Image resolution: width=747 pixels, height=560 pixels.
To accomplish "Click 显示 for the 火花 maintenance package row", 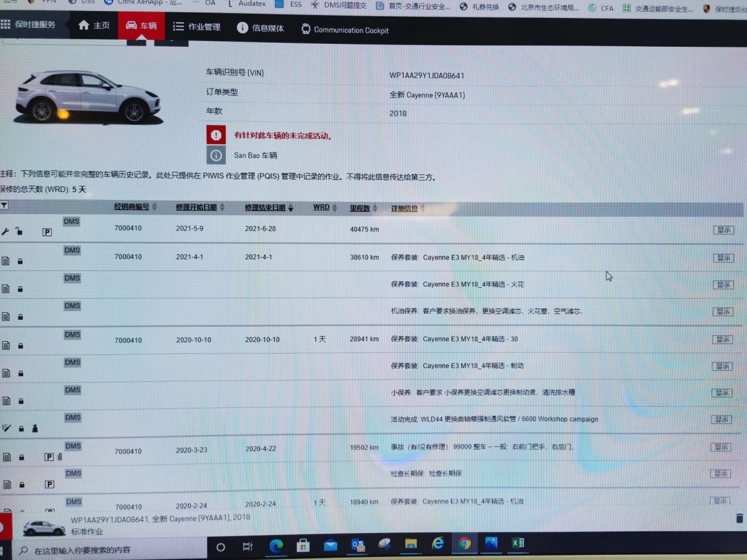I will click(x=724, y=285).
